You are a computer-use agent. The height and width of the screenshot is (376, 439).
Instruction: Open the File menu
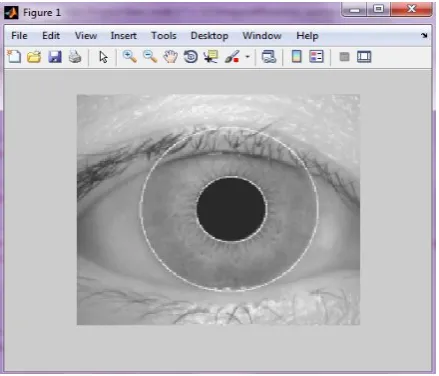[19, 36]
